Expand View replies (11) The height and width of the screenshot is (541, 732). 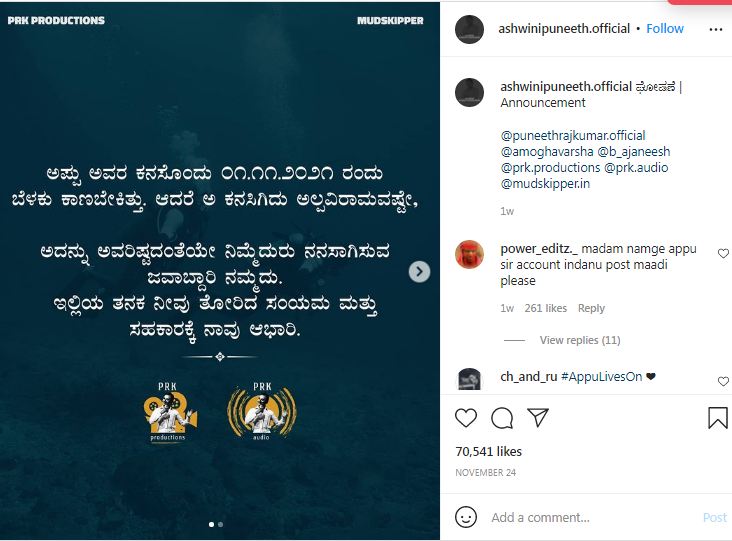click(580, 340)
